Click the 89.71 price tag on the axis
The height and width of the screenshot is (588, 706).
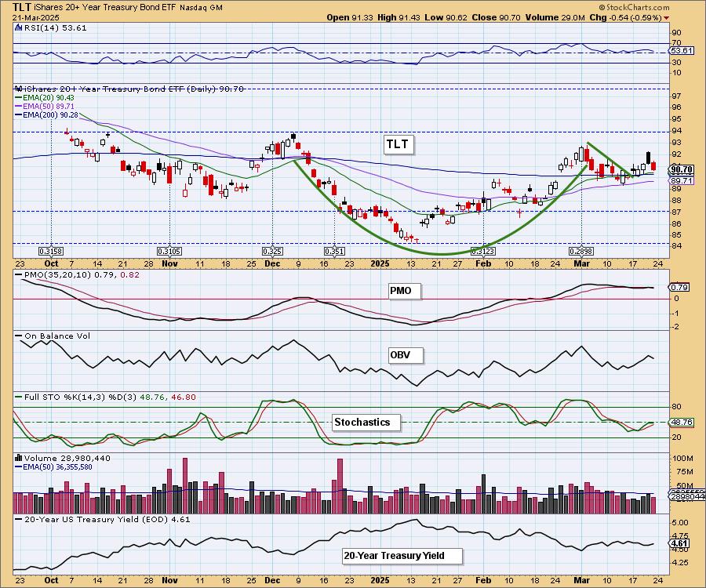(682, 181)
